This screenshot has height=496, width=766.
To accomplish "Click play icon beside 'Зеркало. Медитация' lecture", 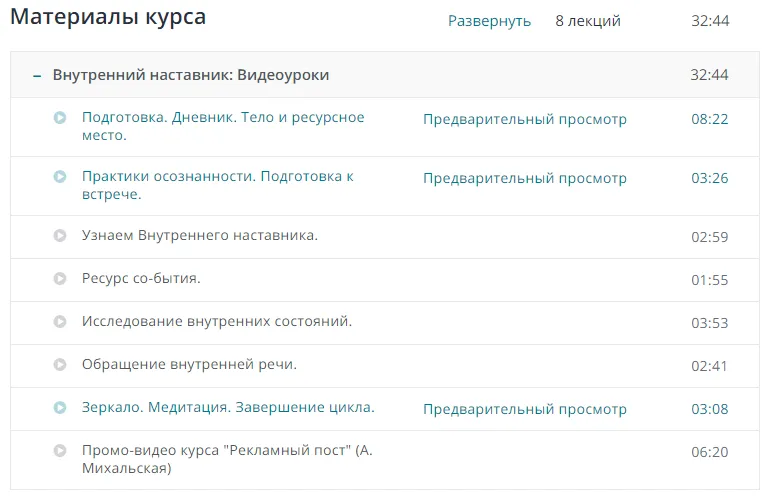I will tap(60, 408).
